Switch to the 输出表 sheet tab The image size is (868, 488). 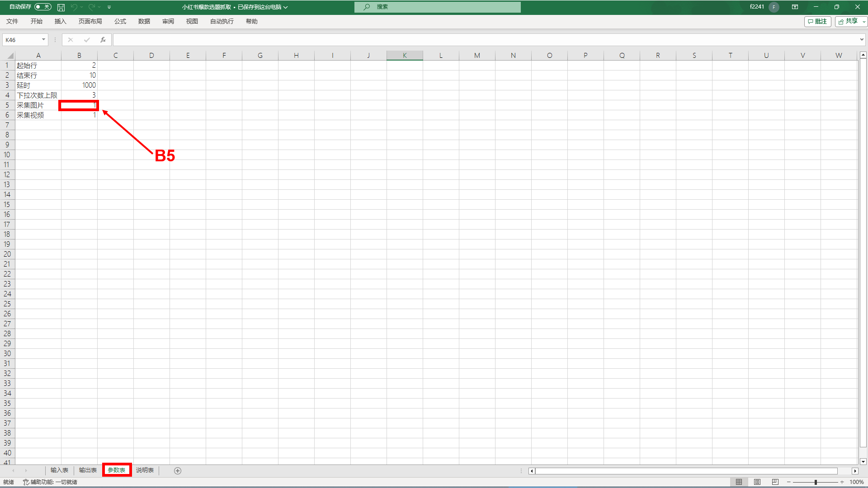tap(88, 470)
